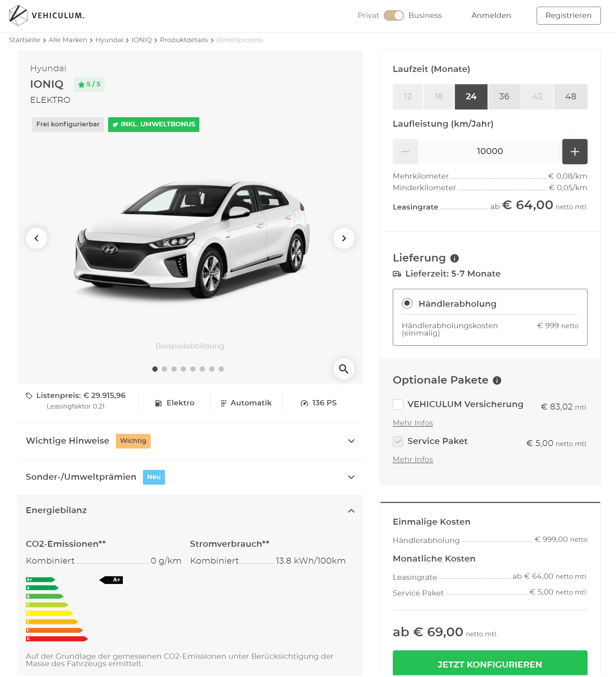Open the Produktdetails breadcrumb
This screenshot has height=677, width=616.
(x=184, y=40)
